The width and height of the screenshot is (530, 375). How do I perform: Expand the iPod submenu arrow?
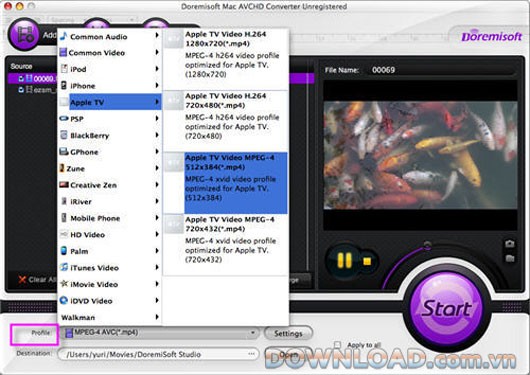157,69
